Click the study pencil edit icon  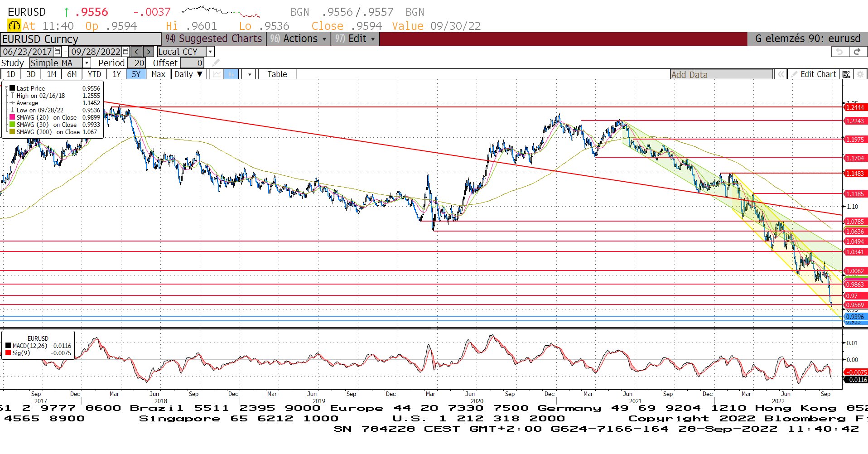[216, 63]
